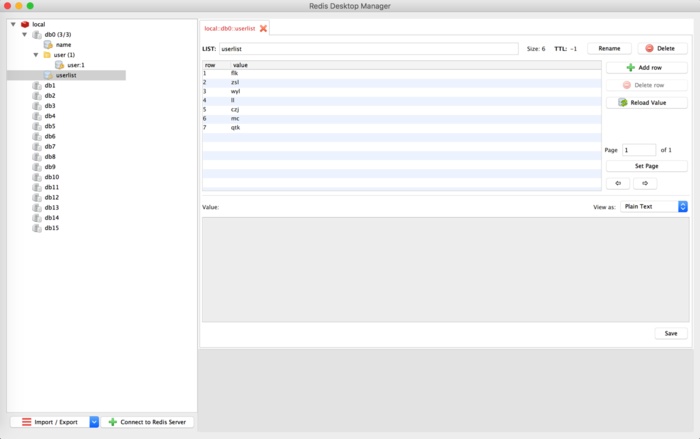Click the database icon for db11
The image size is (700, 439).
click(x=37, y=187)
